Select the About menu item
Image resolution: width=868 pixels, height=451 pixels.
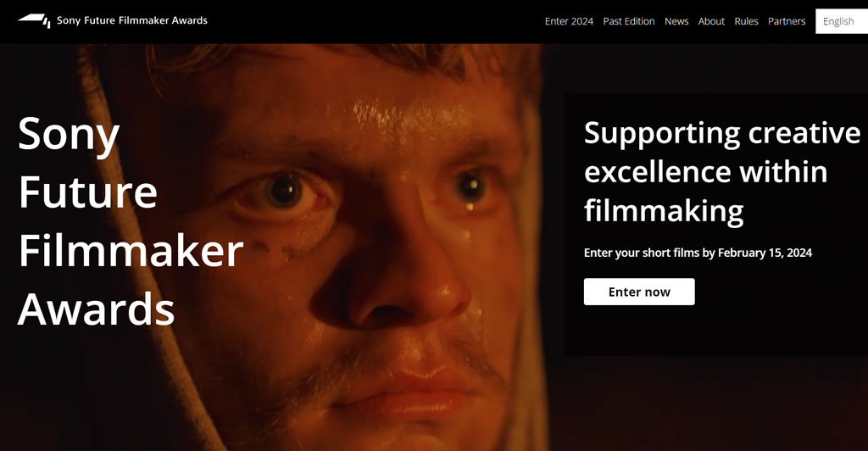(711, 21)
